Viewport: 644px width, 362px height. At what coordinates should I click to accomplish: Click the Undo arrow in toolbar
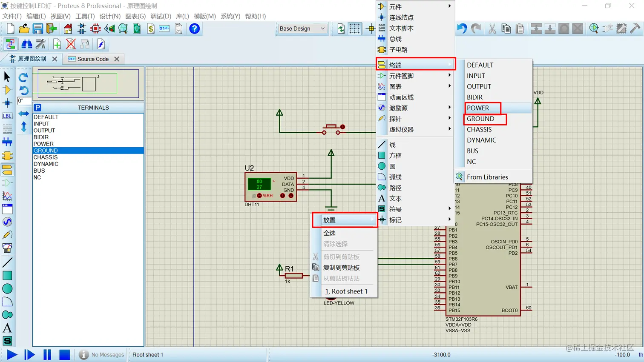click(462, 29)
